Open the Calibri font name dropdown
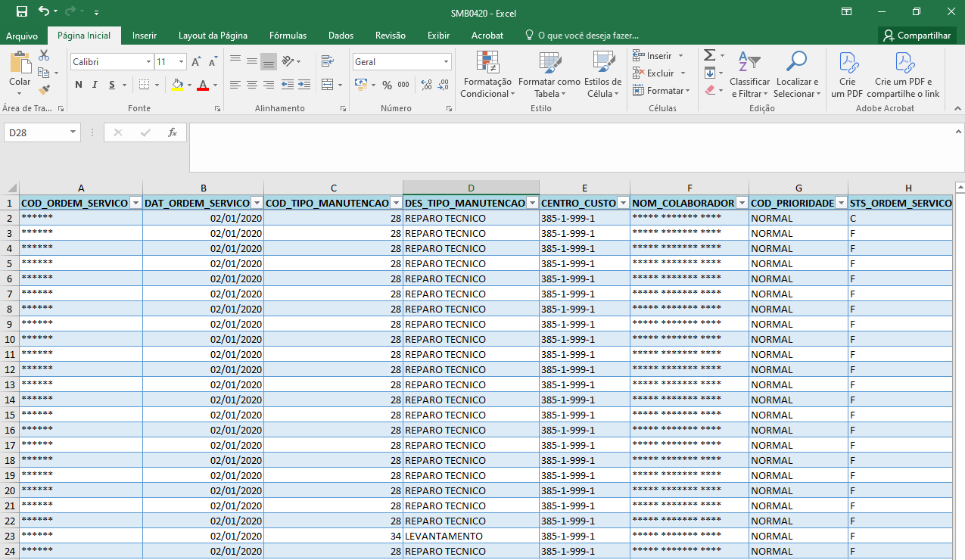Viewport: 965px width, 560px height. coord(148,62)
